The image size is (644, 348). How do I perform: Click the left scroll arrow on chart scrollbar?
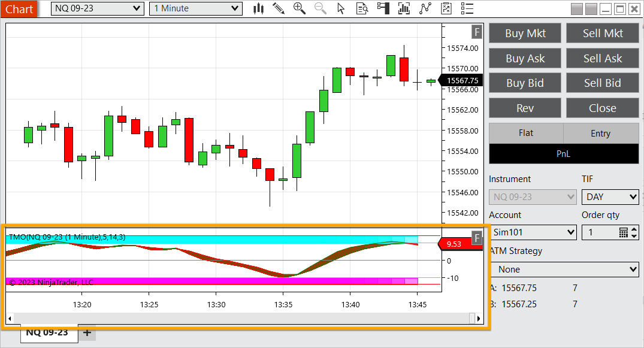point(10,319)
